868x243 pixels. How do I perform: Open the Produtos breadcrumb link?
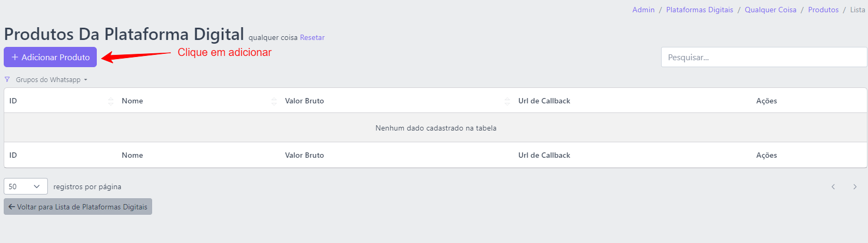point(823,10)
